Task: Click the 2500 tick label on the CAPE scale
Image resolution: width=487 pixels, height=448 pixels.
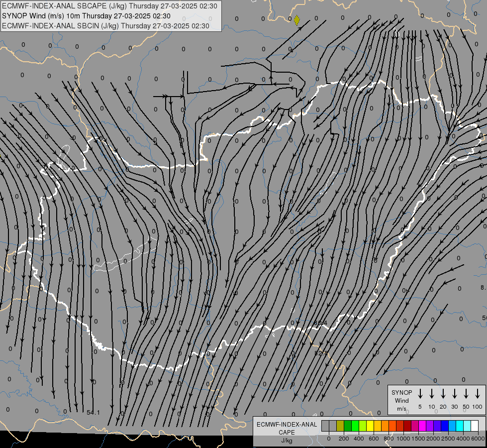Action: [448, 439]
